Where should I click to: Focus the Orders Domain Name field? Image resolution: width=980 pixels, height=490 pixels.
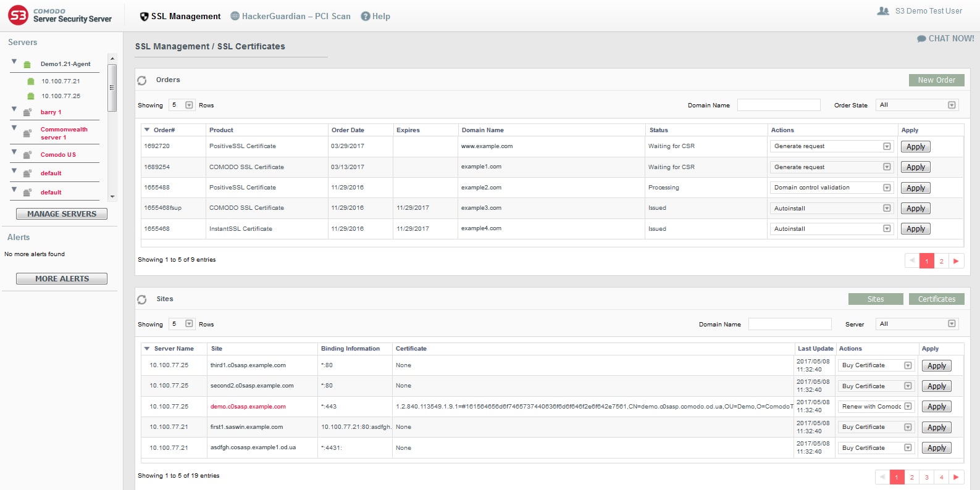click(779, 105)
